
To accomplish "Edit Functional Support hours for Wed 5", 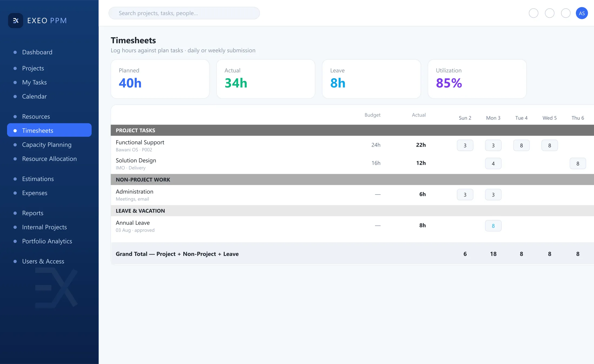I will point(549,145).
